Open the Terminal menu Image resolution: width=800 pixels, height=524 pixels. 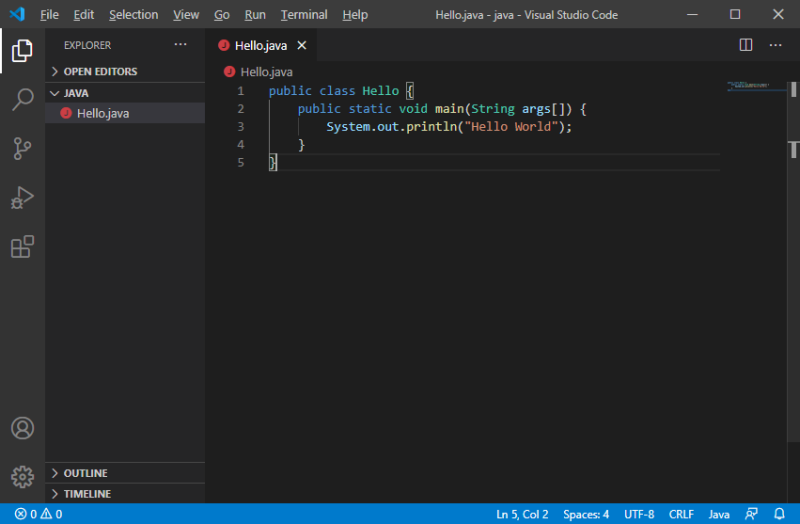pos(304,15)
